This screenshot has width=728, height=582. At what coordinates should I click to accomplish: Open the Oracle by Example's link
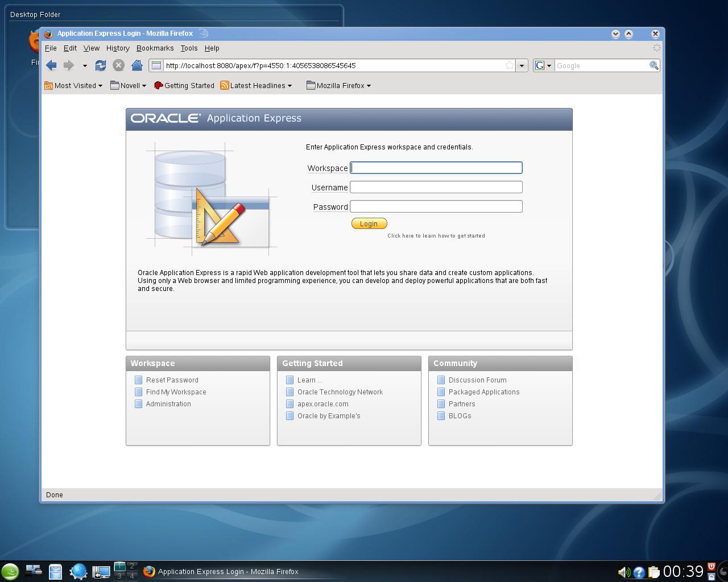[x=329, y=416]
